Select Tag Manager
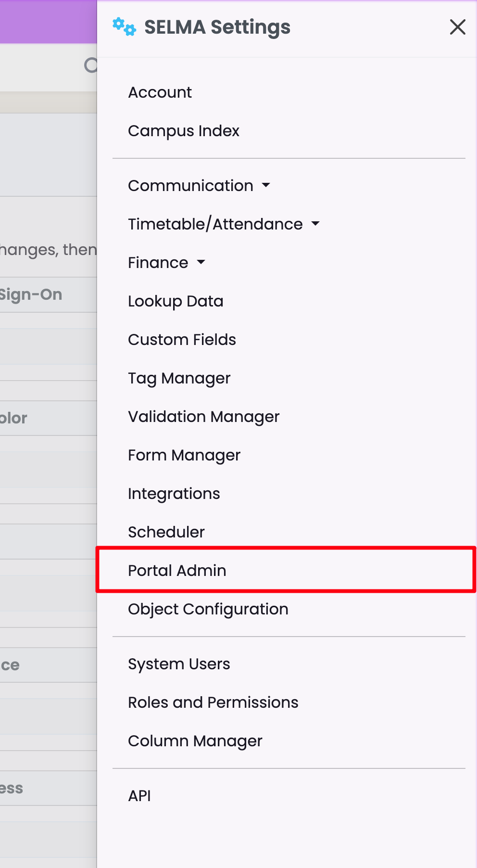This screenshot has height=868, width=477. [x=179, y=378]
